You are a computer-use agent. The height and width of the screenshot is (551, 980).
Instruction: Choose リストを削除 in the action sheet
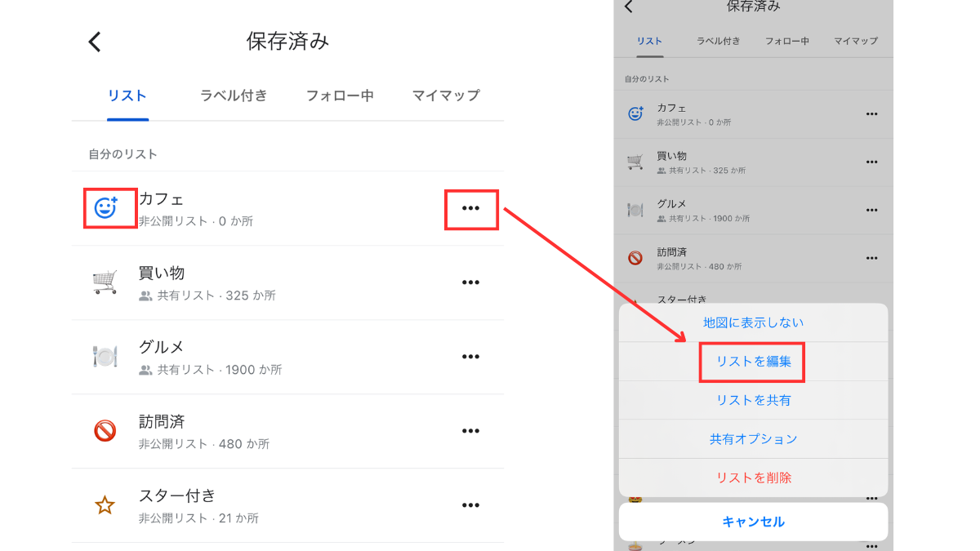pos(753,478)
